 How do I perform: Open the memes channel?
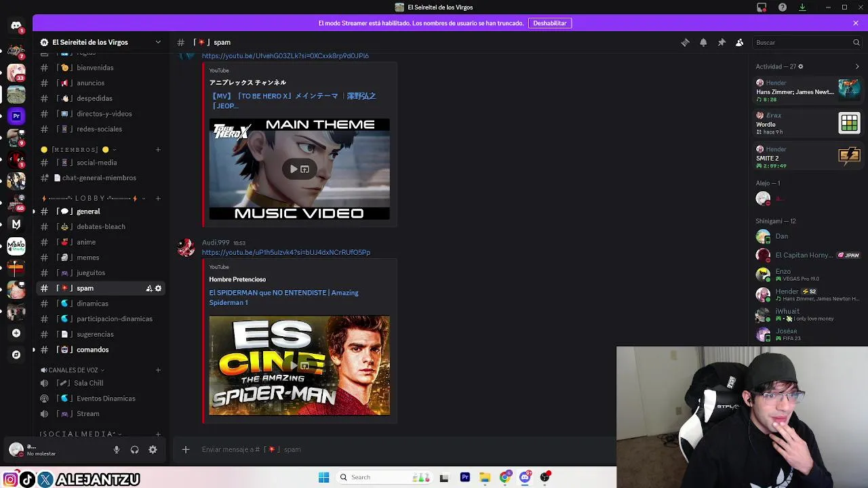(100, 258)
